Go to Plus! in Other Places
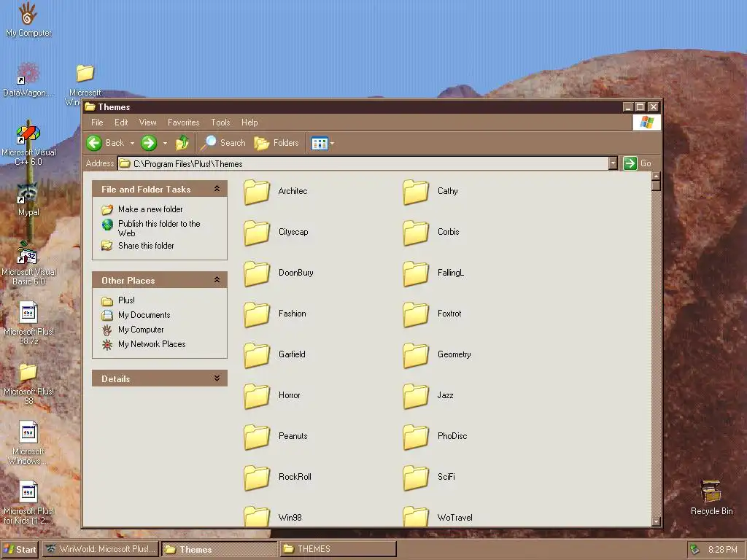This screenshot has width=747, height=560. click(x=126, y=300)
